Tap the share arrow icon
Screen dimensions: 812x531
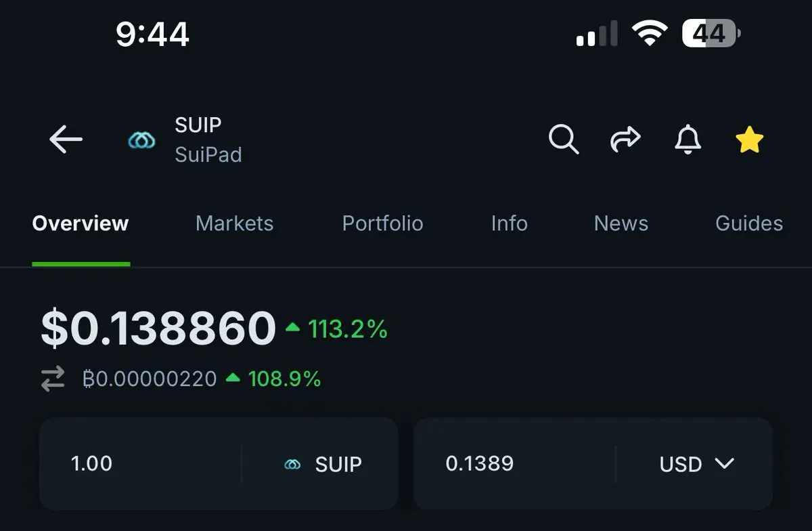point(625,140)
